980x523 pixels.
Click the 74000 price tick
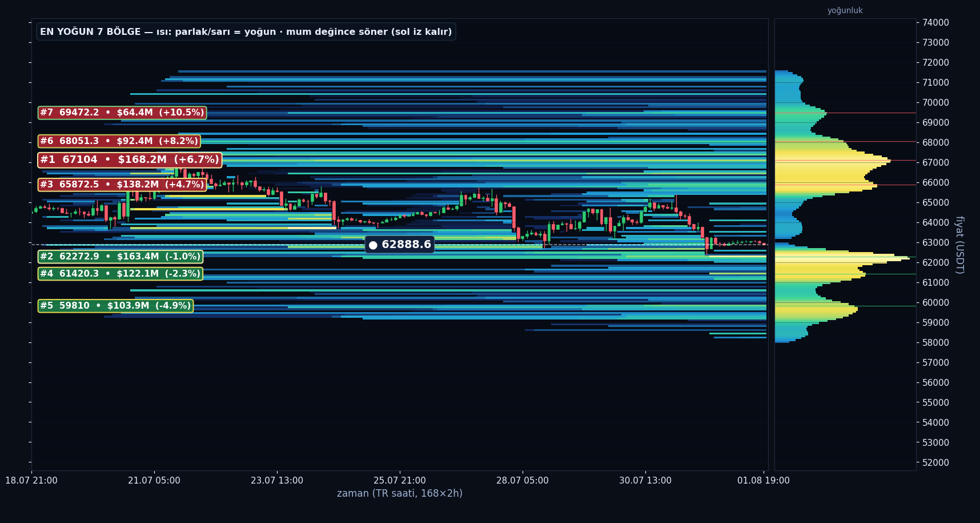click(x=935, y=23)
